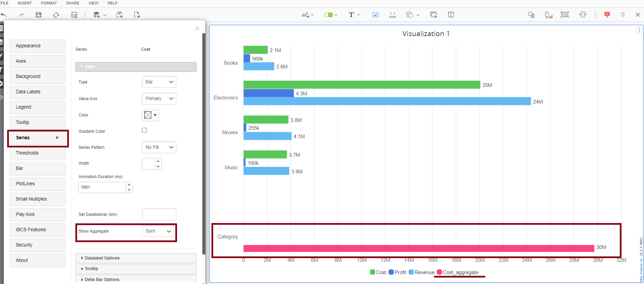644x284 pixels.
Task: Open the dataset refresh database icon
Action: [74, 15]
